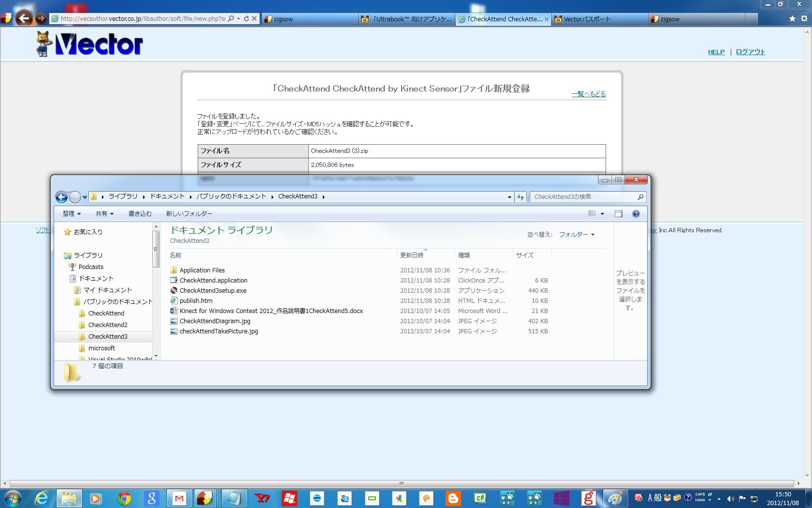
Task: Expand the フォルダー sort-by dropdown
Action: pos(577,235)
